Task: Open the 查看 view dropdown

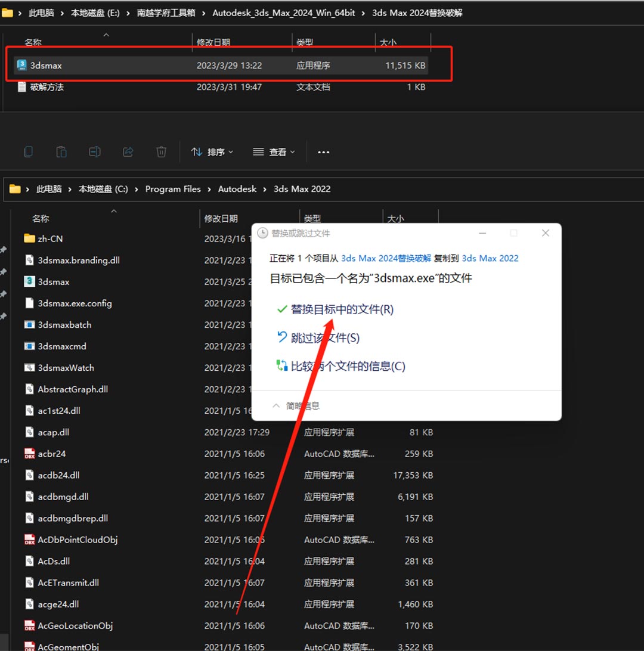Action: 274,152
